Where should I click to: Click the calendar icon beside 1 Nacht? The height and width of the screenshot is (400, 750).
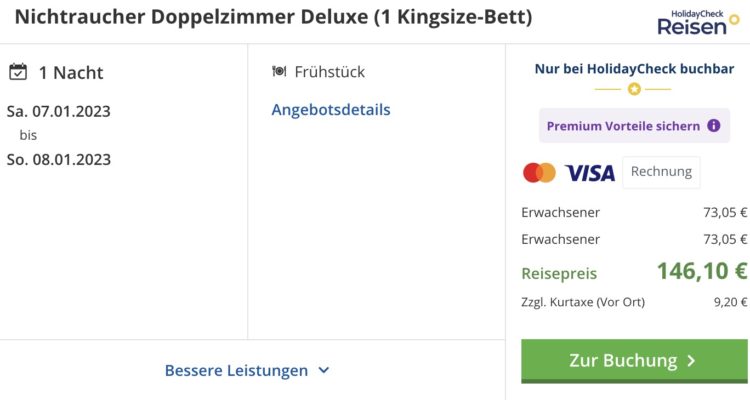(x=18, y=72)
